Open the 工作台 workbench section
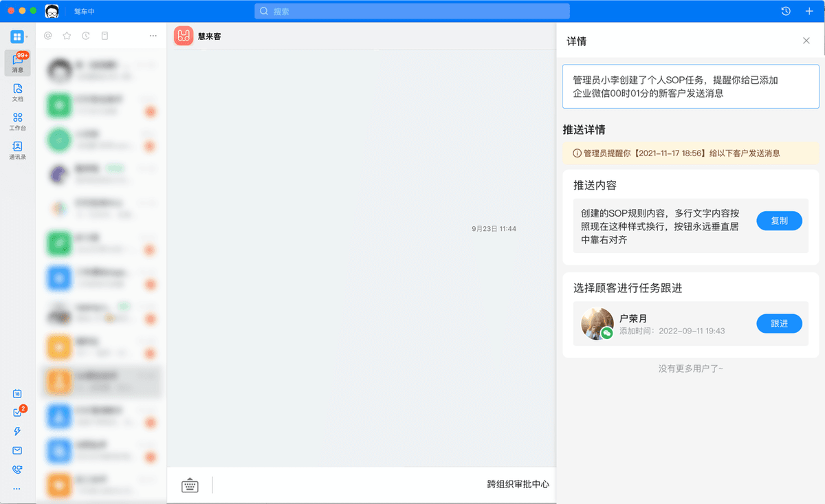This screenshot has width=825, height=504. tap(17, 122)
